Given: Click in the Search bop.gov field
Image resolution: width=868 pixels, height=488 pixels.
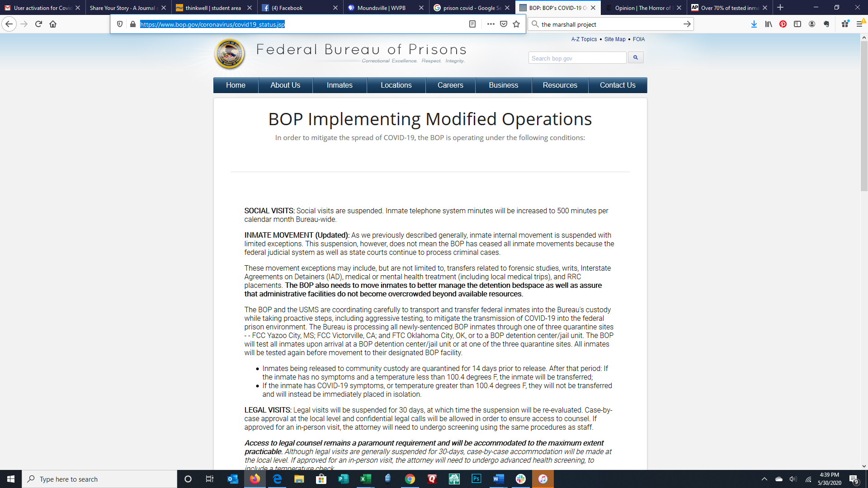Looking at the screenshot, I should 577,58.
